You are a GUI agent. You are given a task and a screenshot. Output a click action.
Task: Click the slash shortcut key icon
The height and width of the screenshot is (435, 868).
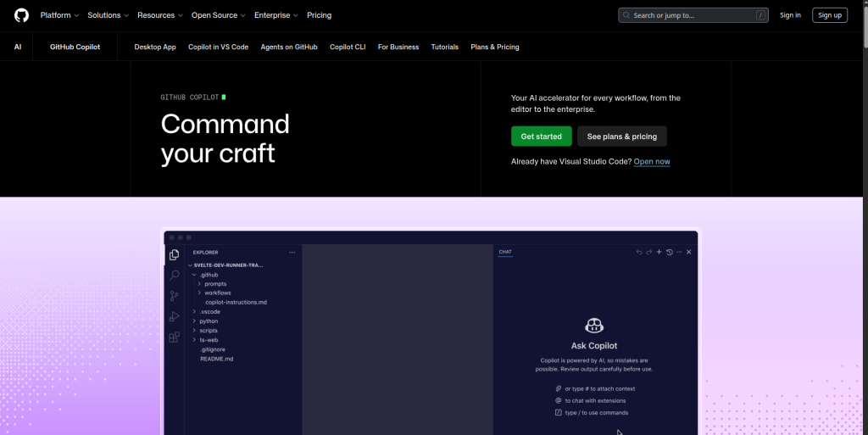(760, 15)
